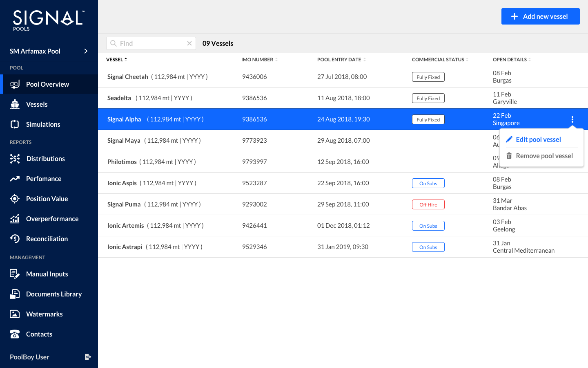The image size is (588, 368).
Task: Sort by IMO Number column
Action: 259,60
